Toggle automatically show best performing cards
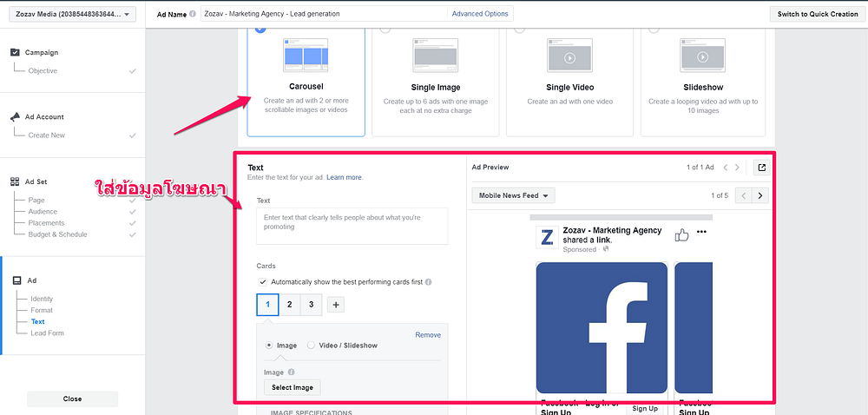The width and height of the screenshot is (868, 415). [x=262, y=281]
